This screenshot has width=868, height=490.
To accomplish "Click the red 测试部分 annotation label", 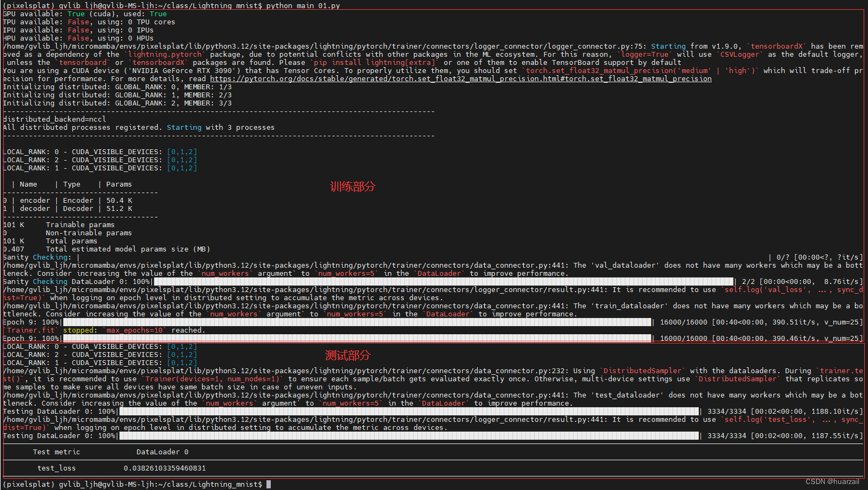I will coord(347,355).
